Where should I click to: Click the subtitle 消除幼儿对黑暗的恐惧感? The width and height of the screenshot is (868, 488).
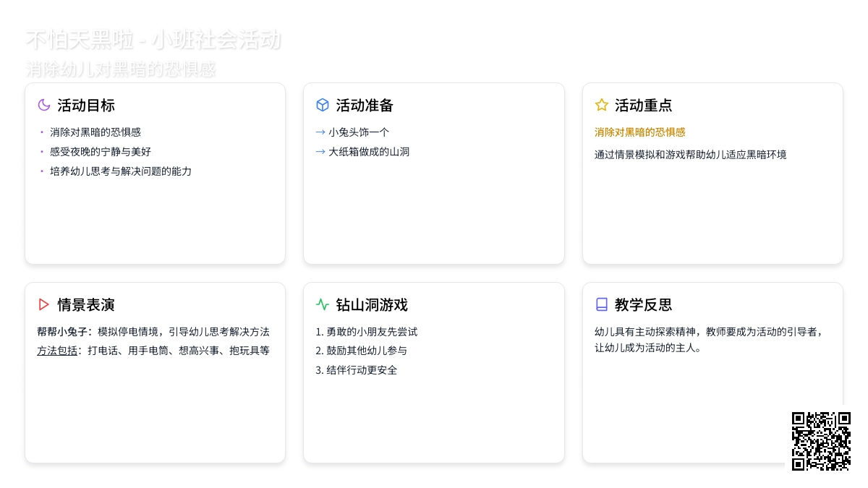(121, 69)
